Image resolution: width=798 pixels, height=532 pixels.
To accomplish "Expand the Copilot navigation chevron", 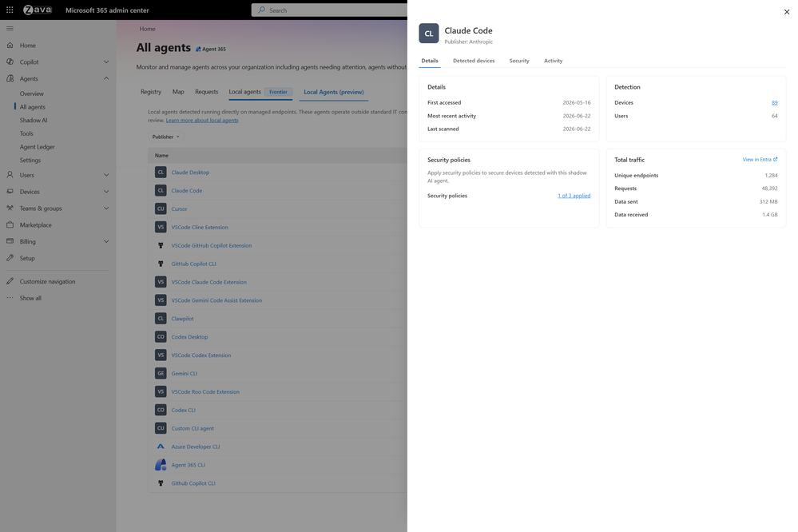I will coord(106,62).
